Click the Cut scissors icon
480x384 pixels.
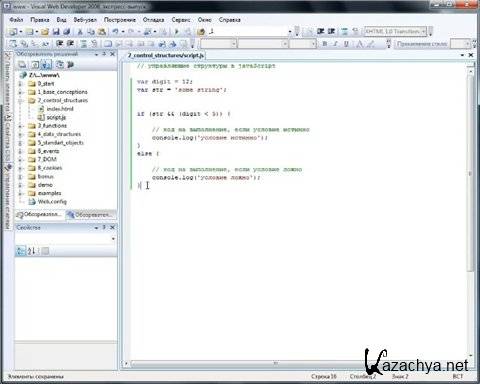coord(80,32)
